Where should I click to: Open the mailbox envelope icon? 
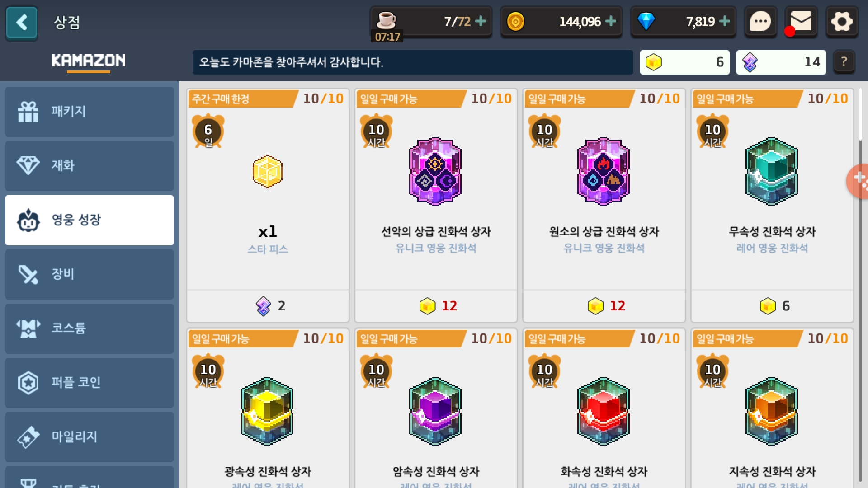pyautogui.click(x=801, y=21)
